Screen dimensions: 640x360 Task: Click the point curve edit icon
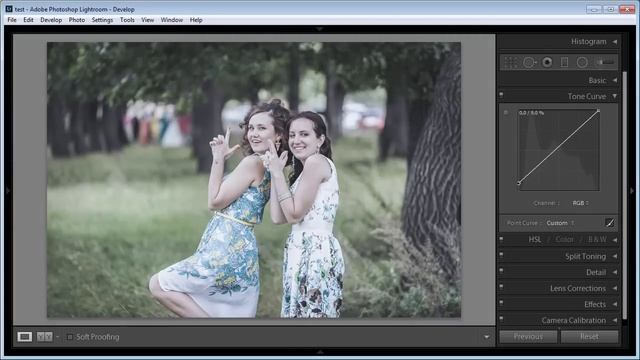[x=610, y=223]
